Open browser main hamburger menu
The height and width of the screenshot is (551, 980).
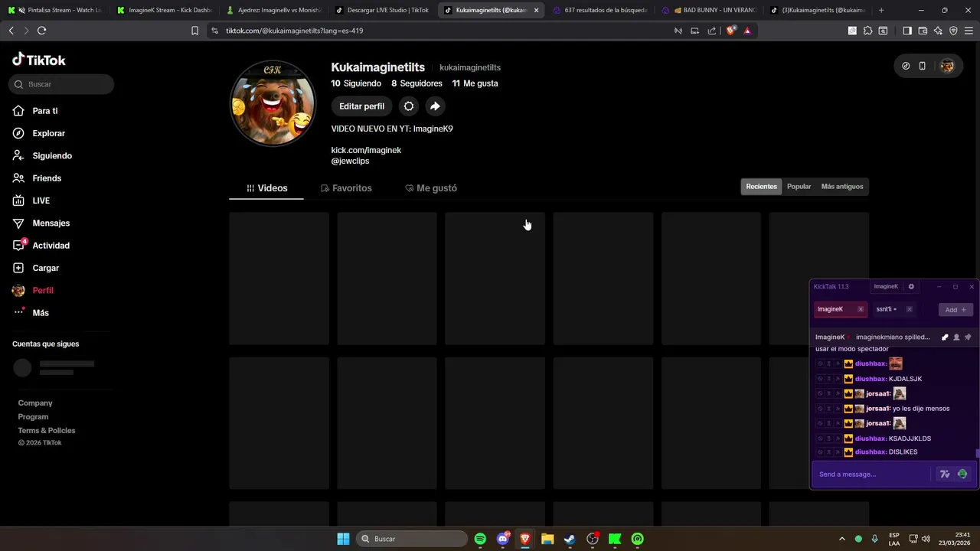(969, 31)
